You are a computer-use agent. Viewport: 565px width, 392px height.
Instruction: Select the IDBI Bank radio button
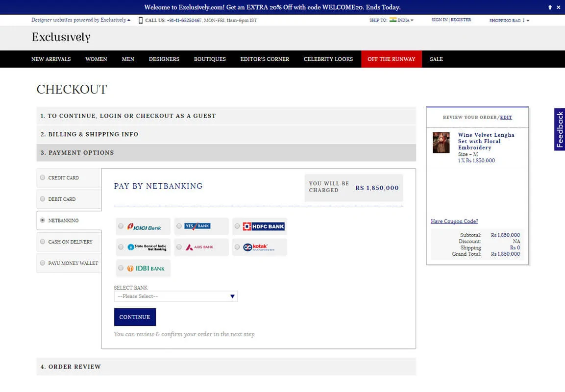pyautogui.click(x=121, y=268)
